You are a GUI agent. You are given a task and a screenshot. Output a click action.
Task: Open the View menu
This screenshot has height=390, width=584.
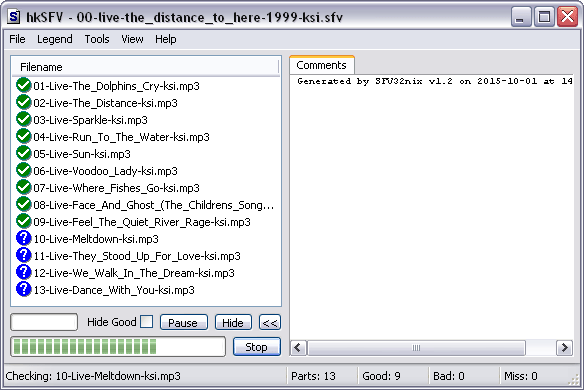(132, 39)
